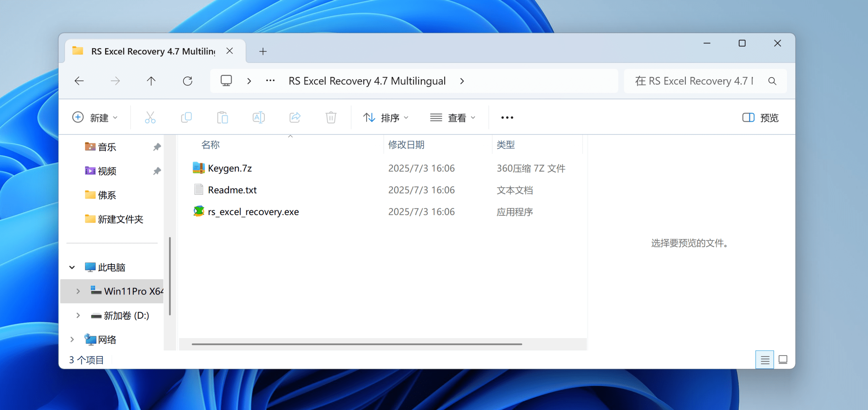Expand the 新加卷 (D:) drive node
This screenshot has width=868, height=410.
(78, 315)
